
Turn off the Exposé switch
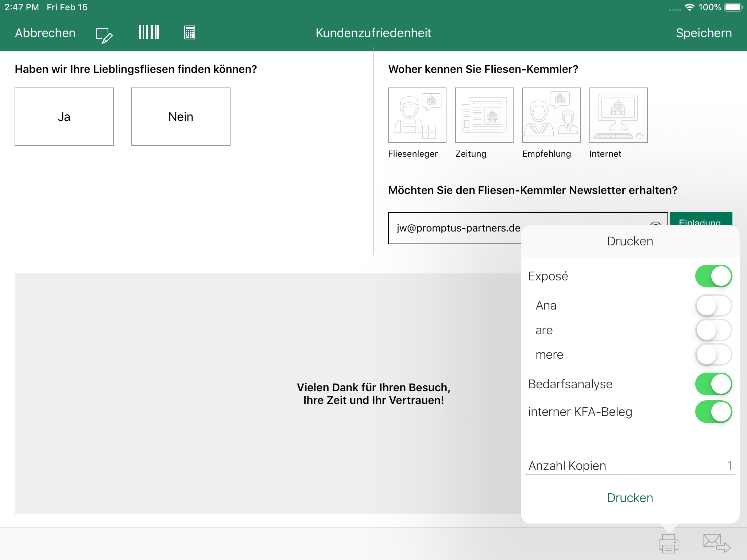click(713, 276)
